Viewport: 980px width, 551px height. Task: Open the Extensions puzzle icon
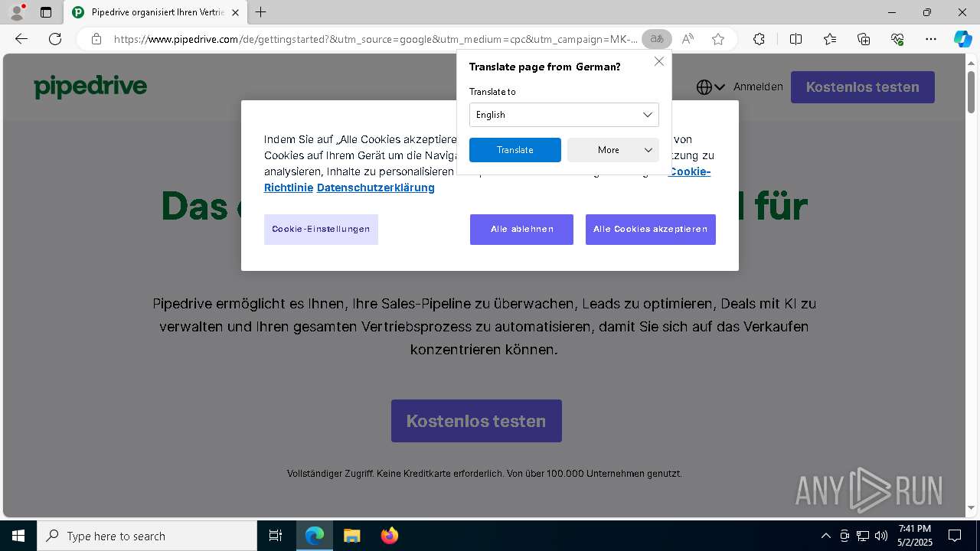tap(759, 39)
